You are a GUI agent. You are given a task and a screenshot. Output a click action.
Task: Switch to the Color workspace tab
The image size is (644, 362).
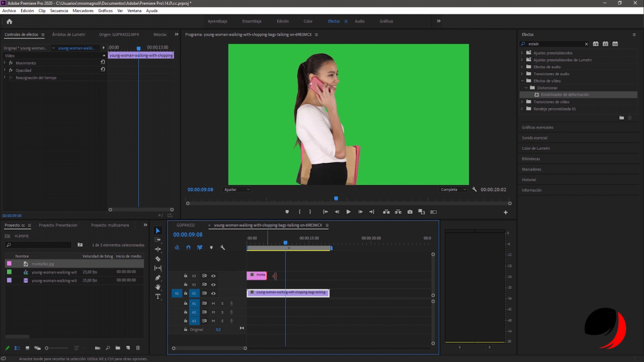click(308, 21)
